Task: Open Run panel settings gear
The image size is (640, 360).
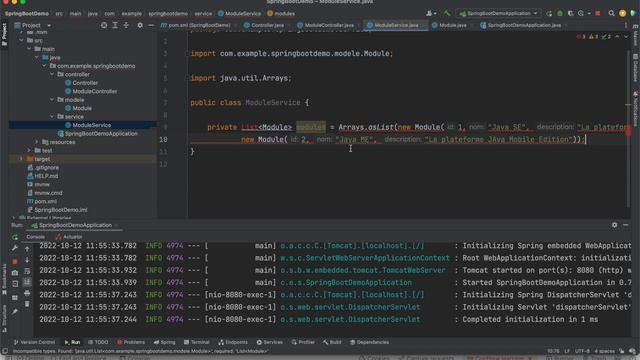Action: pos(614,225)
